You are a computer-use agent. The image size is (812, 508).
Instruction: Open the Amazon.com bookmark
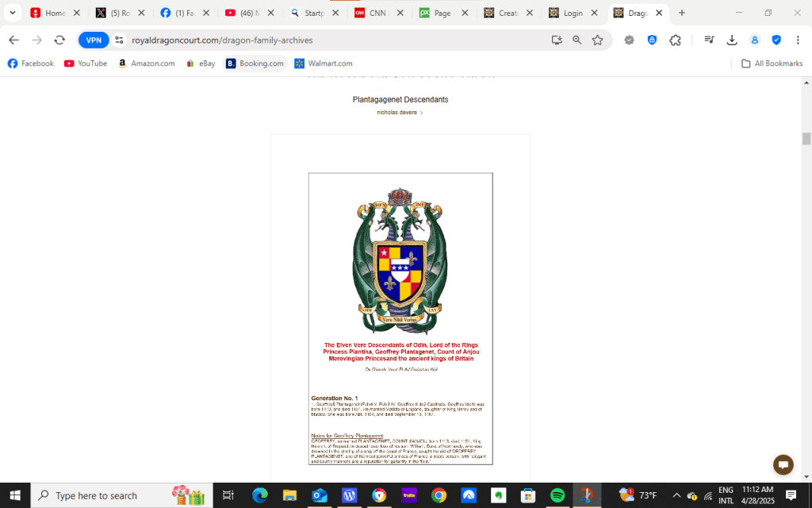[146, 63]
